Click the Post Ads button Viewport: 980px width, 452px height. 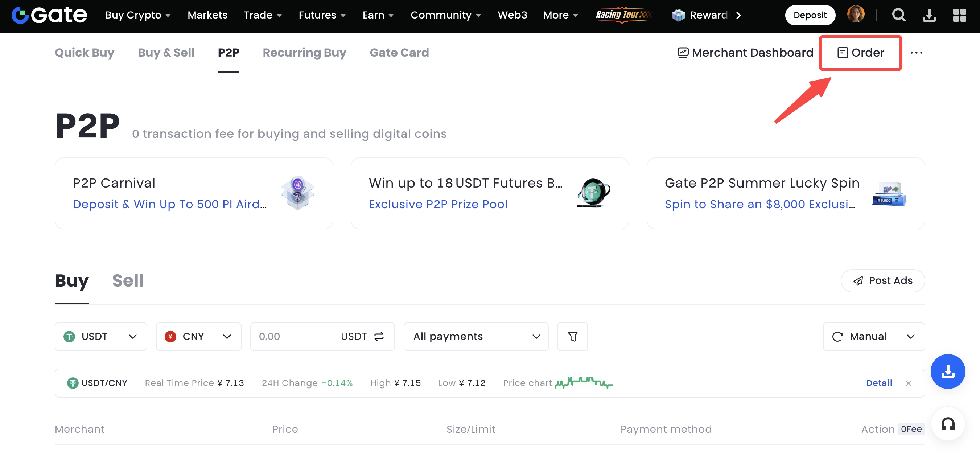pos(882,281)
